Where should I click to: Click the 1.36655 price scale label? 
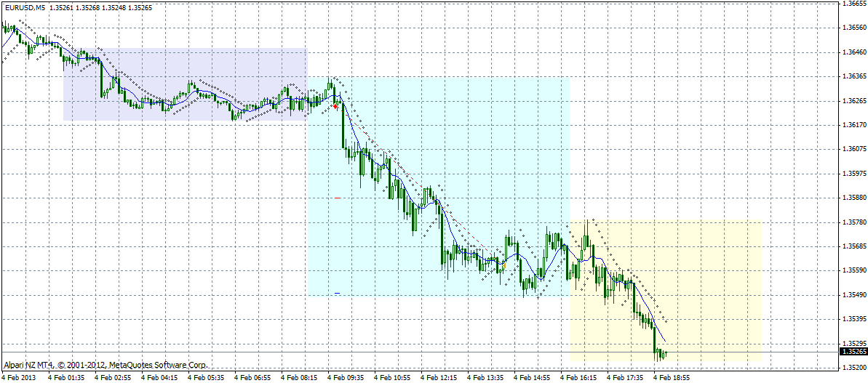pos(854,4)
